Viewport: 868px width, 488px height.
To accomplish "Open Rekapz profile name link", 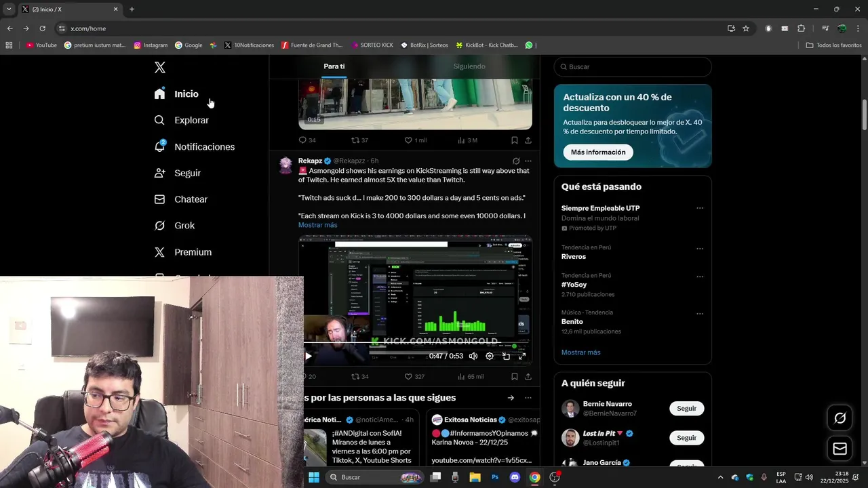I will pos(310,161).
